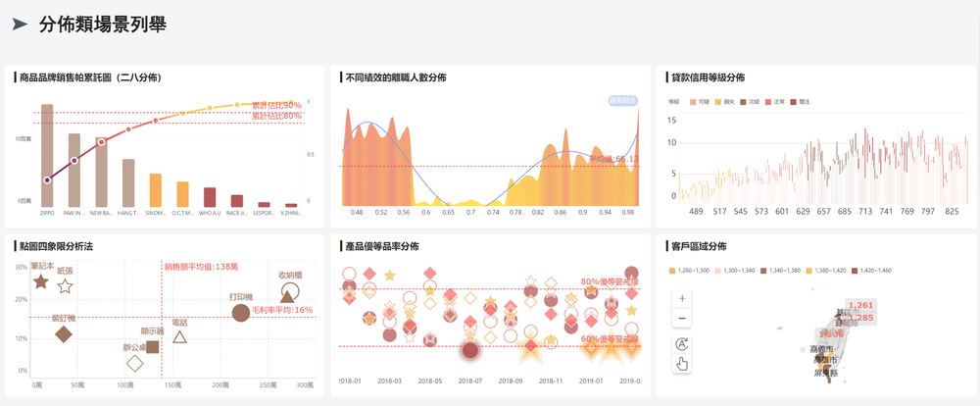Click the blue badge atop turnover chart

622,100
